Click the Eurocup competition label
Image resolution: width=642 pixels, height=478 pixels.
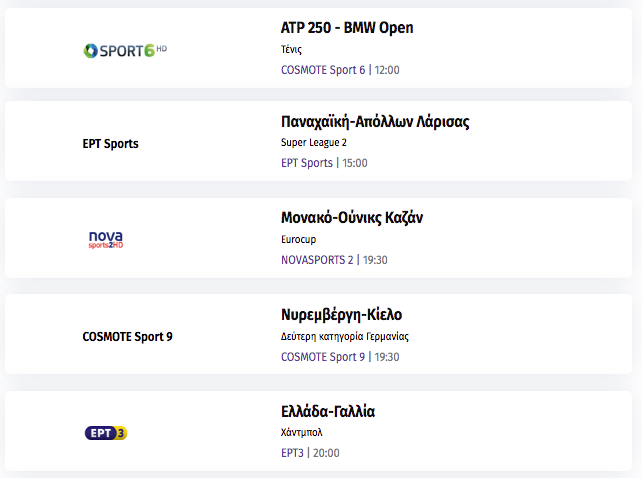(298, 239)
